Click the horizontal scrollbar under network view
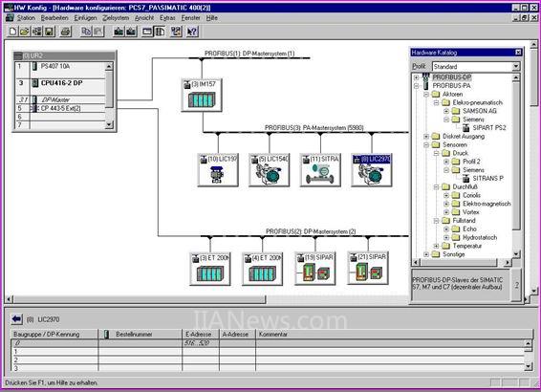Viewport: 541px width, 392px height. [x=137, y=299]
